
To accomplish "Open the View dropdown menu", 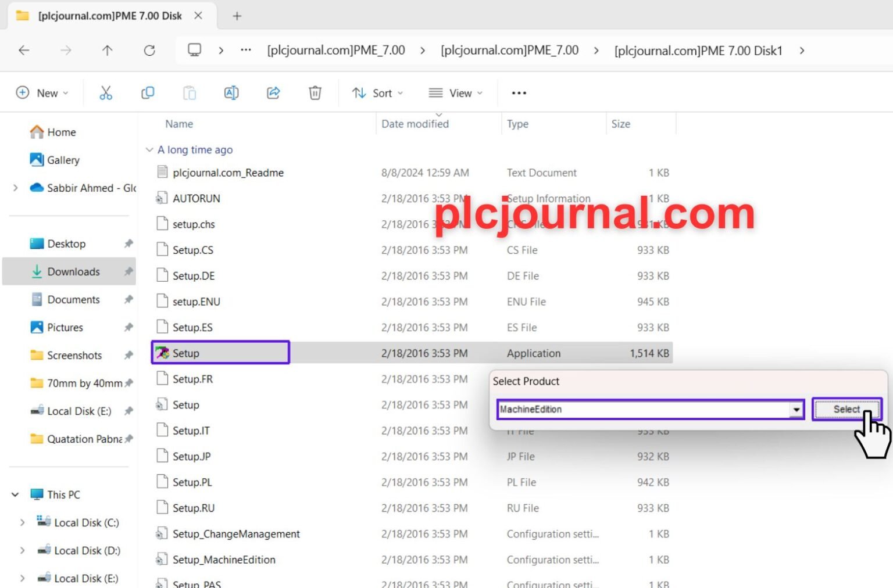I will coord(456,93).
